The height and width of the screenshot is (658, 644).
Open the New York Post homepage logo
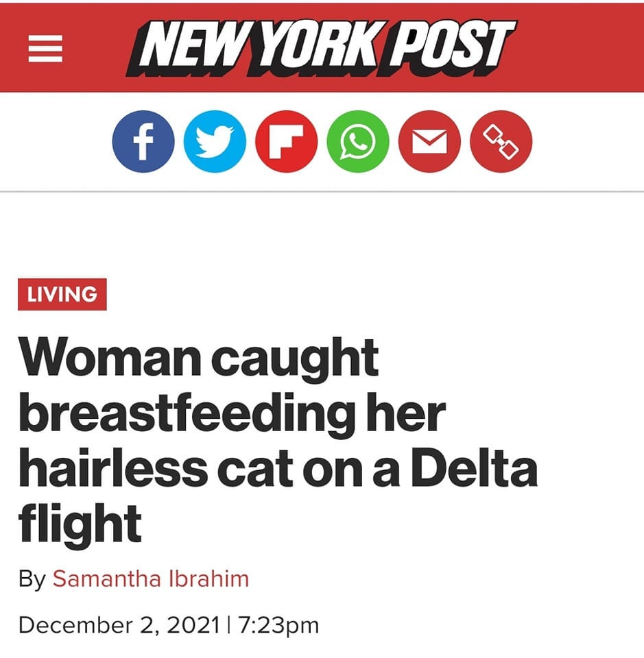point(322,47)
